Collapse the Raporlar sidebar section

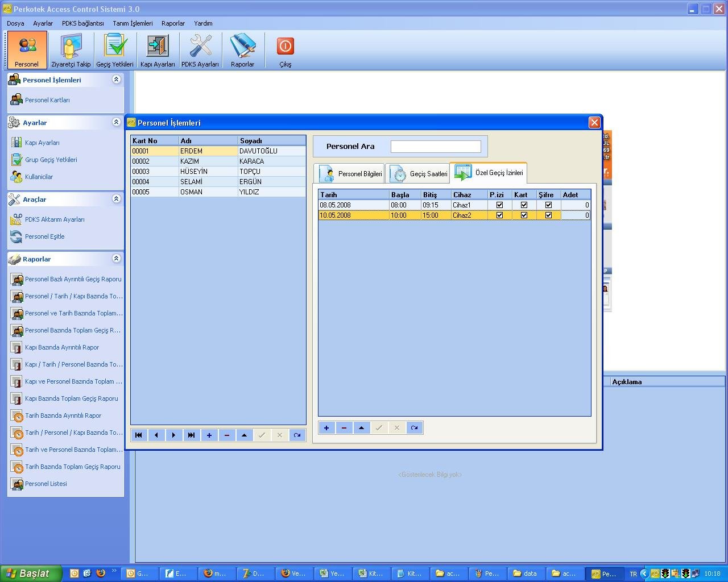click(116, 259)
